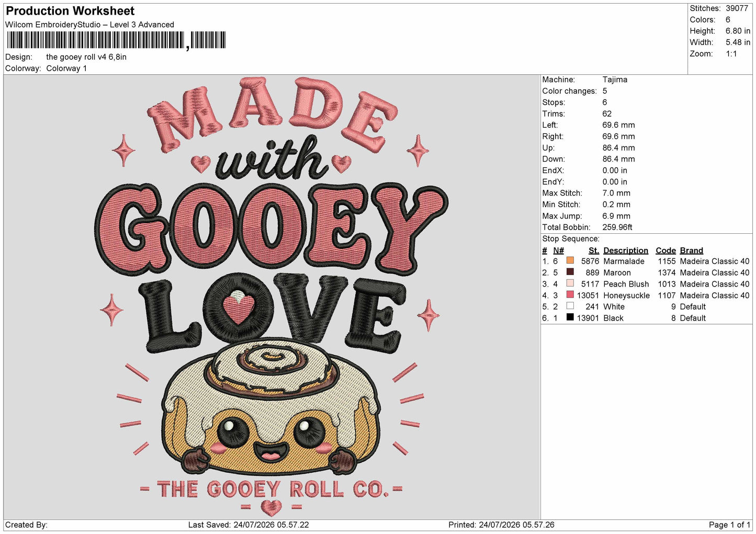Click 'Default' brand in the White row
The height and width of the screenshot is (534, 756).
pyautogui.click(x=693, y=307)
